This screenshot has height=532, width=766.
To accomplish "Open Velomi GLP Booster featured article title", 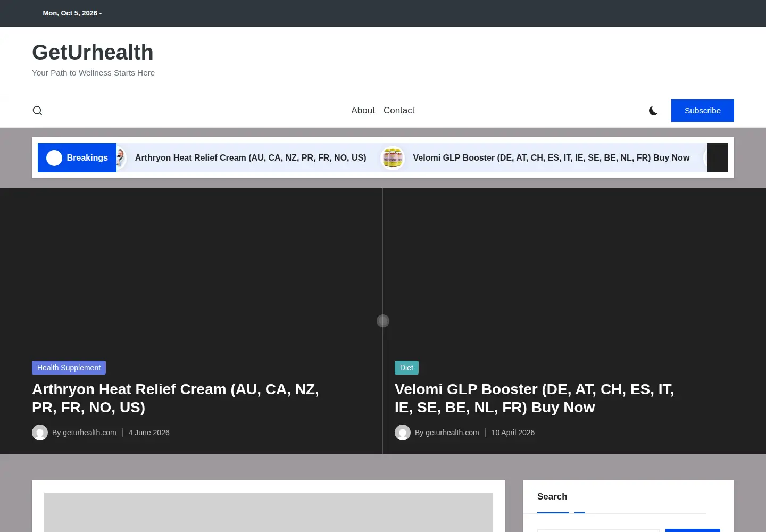I will point(534,398).
